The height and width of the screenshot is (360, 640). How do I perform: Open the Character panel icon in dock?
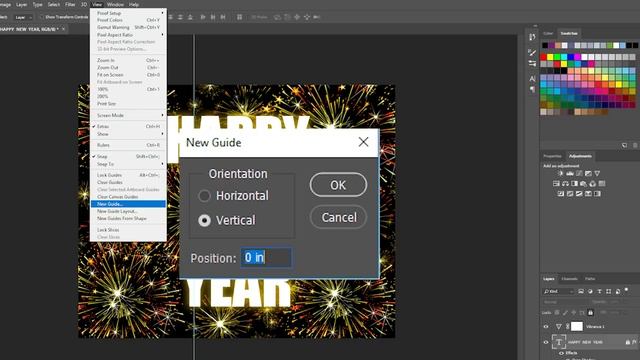532,78
